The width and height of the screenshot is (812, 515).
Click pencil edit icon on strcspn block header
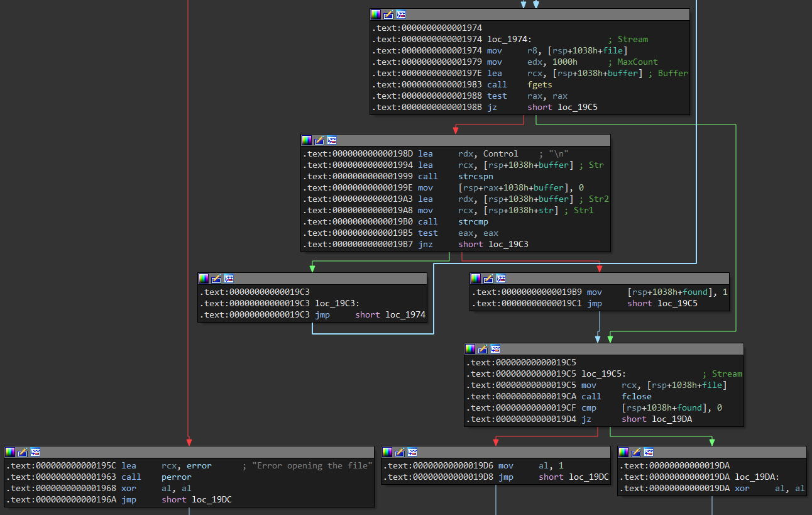click(x=319, y=140)
